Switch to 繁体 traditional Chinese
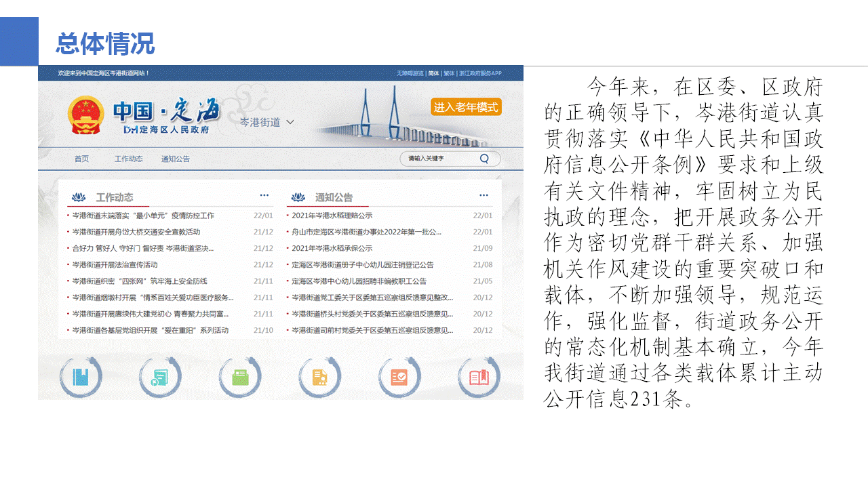This screenshot has height=488, width=868. pos(449,73)
